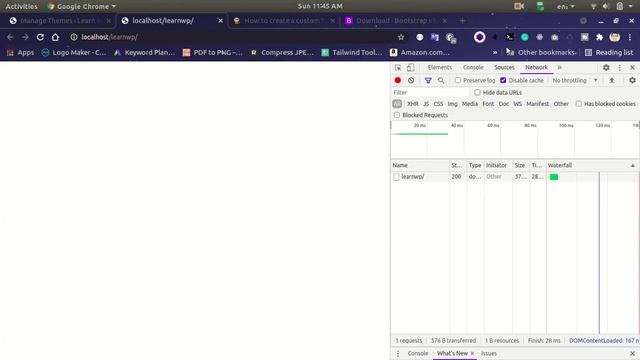Viewport: 640px width, 360px height.
Task: Open network settings gear
Action: 632,80
